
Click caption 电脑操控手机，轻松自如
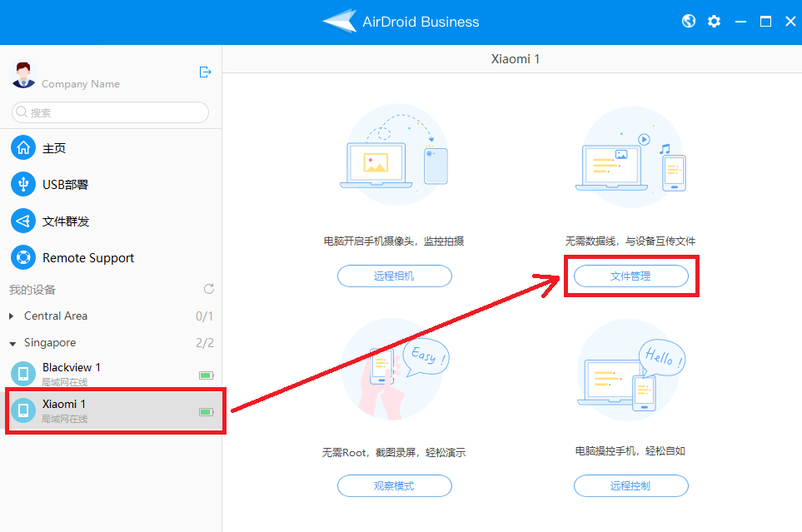coord(630,450)
